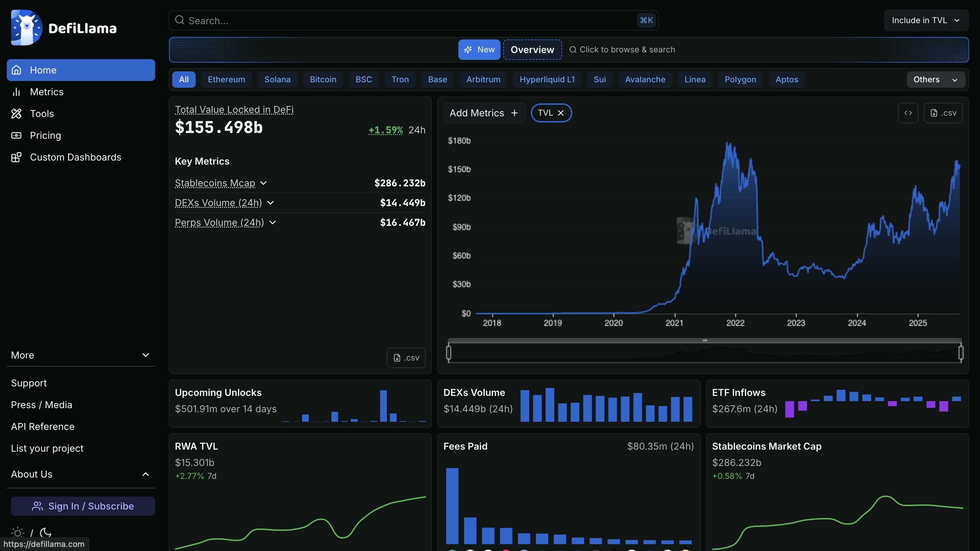
Task: Click the timeline range slider below the TVL chart
Action: click(x=705, y=351)
